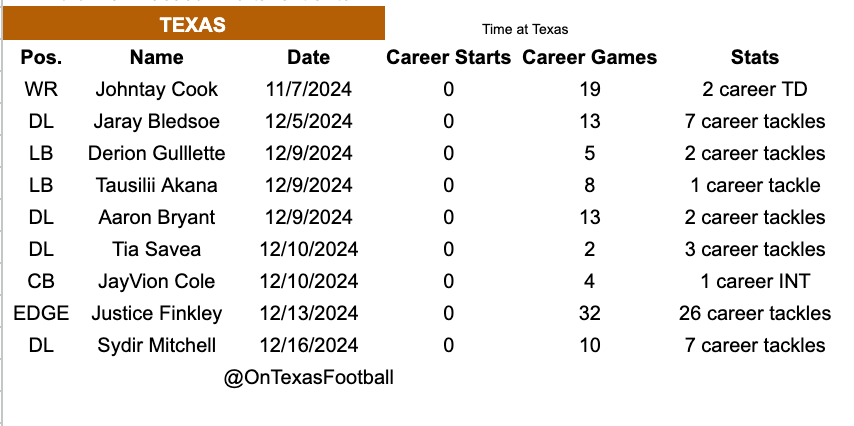Click the 26 career tackles cell
This screenshot has height=426, width=854.
click(754, 313)
